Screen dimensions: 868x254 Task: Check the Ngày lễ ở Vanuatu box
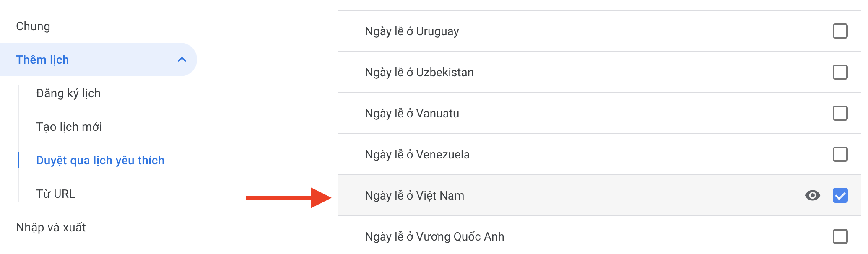click(x=840, y=113)
